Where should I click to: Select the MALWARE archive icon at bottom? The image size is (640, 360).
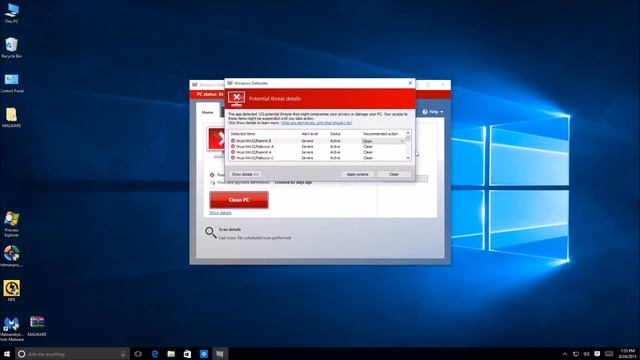tap(37, 325)
